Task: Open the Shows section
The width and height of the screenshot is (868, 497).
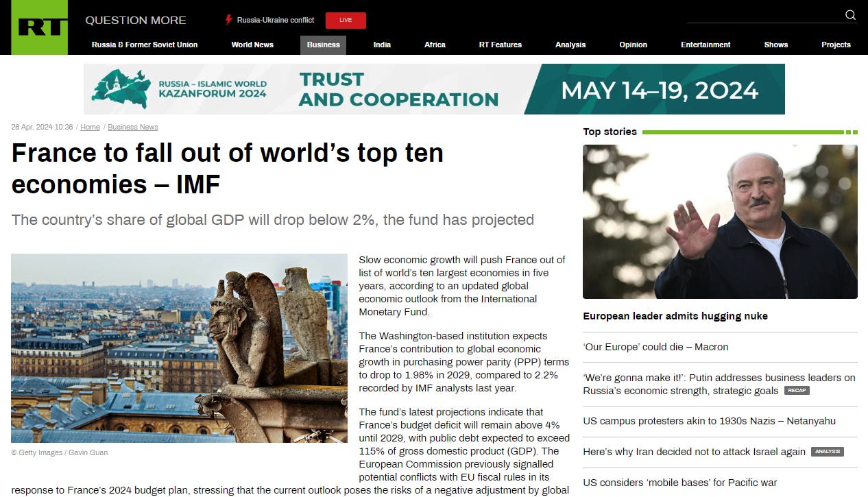Action: tap(776, 45)
